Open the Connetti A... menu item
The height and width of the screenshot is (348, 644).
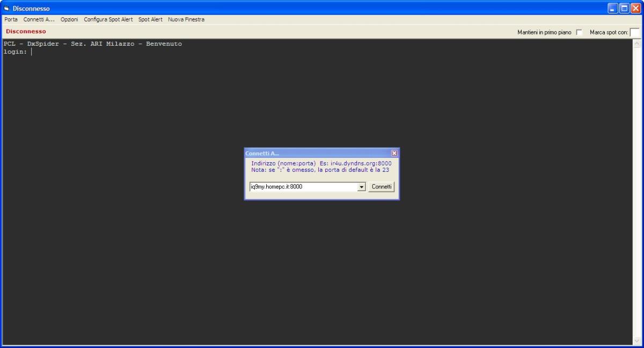coord(39,19)
